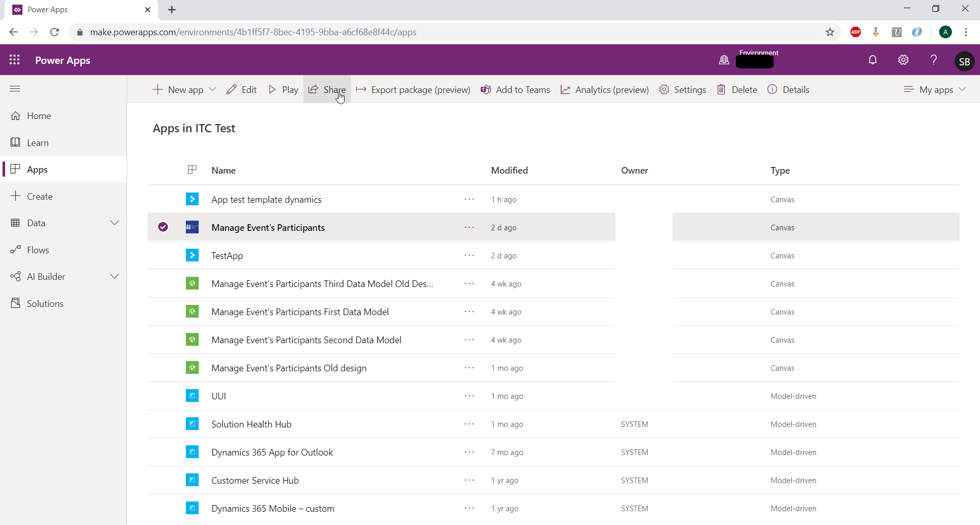Viewport: 980px width, 525px height.
Task: Click the Customer Service Hub app icon
Action: [x=192, y=480]
